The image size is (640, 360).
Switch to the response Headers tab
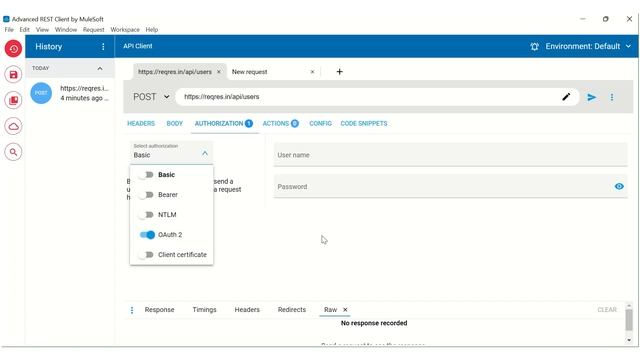247,310
